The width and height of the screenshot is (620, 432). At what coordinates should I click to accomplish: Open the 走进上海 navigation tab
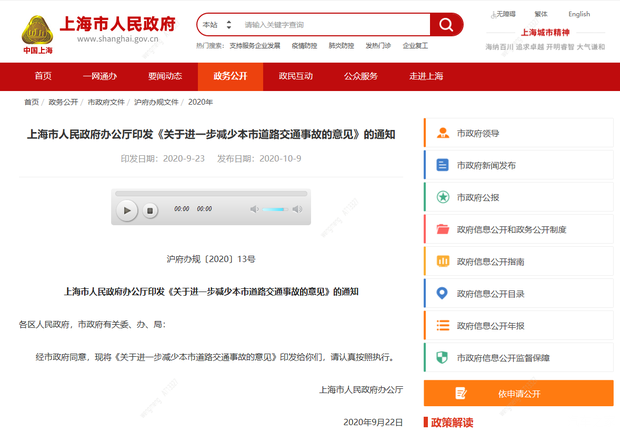pos(426,76)
